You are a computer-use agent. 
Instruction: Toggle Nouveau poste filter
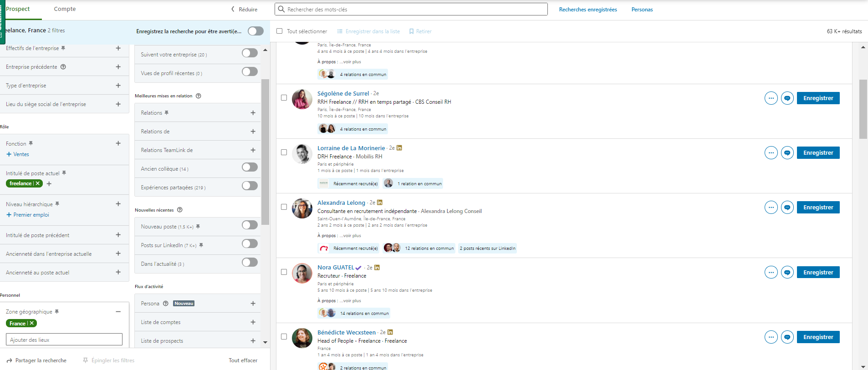click(250, 225)
